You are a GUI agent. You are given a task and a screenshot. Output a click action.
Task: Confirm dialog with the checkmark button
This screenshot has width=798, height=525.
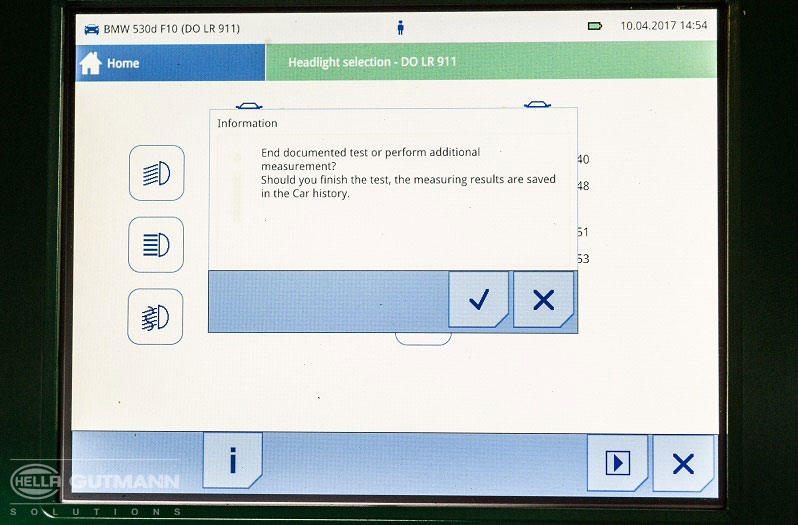478,299
